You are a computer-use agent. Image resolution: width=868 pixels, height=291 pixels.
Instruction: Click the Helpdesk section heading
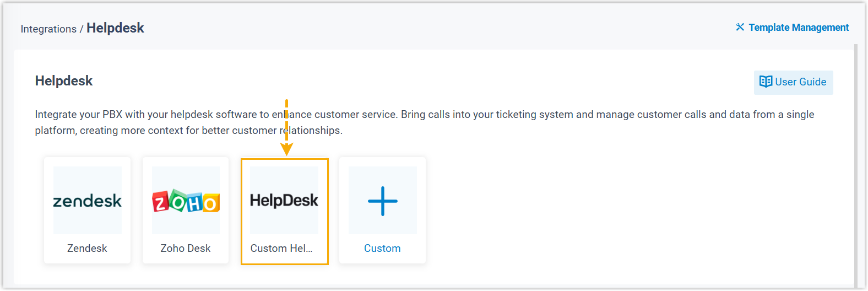(64, 81)
